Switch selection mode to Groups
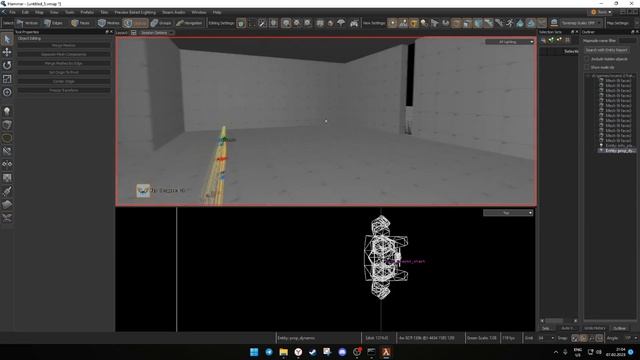The width and height of the screenshot is (640, 360). pyautogui.click(x=161, y=23)
